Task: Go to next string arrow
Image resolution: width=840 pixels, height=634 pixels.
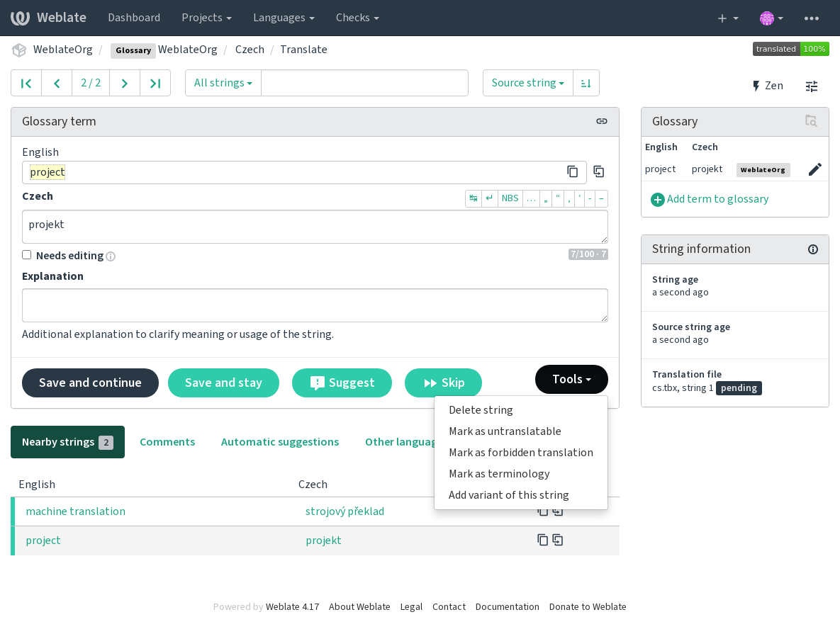Action: point(124,83)
